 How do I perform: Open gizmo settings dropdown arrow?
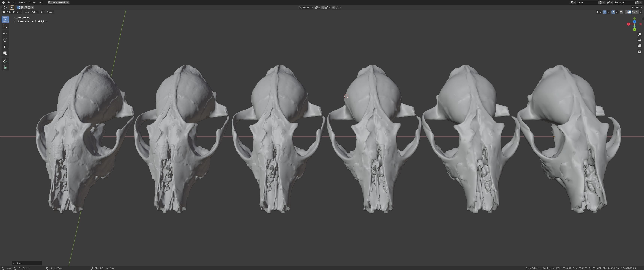[608, 12]
